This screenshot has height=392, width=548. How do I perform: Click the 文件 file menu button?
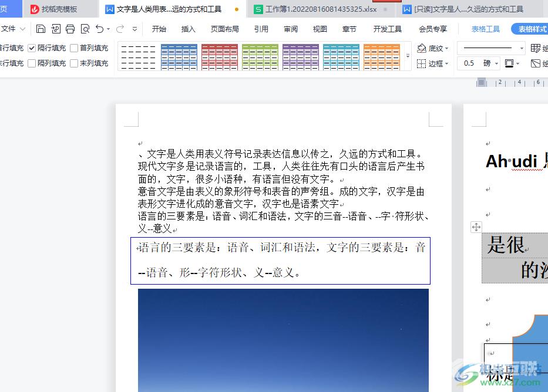click(x=13, y=28)
